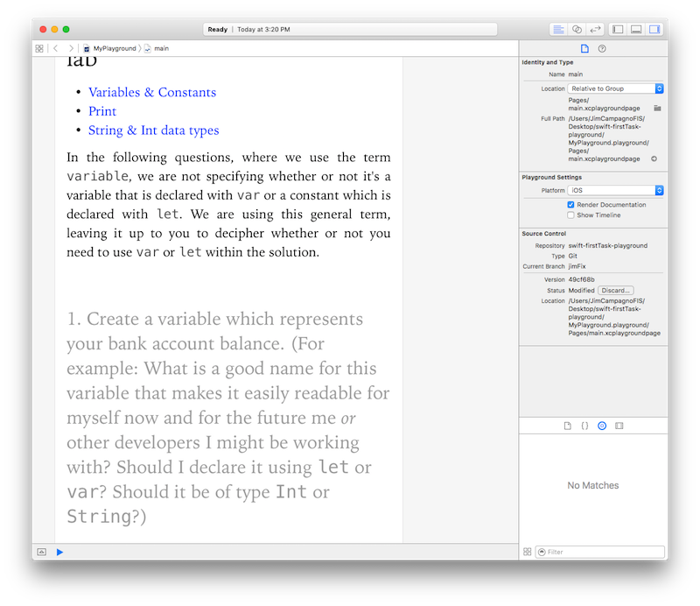Open the Media library tab
The width and height of the screenshot is (700, 606).
click(619, 426)
